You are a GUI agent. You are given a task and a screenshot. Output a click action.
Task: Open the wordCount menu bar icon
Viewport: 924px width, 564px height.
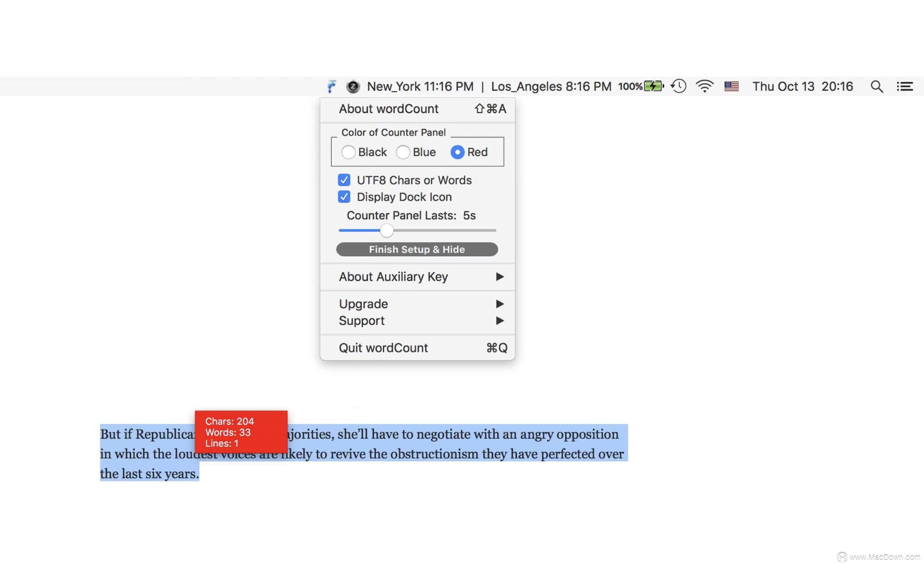[332, 87]
